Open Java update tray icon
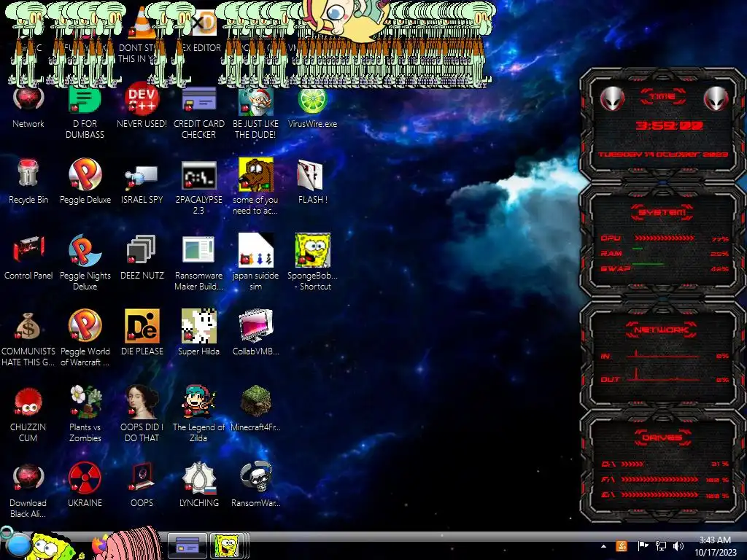This screenshot has width=747, height=560. click(622, 546)
